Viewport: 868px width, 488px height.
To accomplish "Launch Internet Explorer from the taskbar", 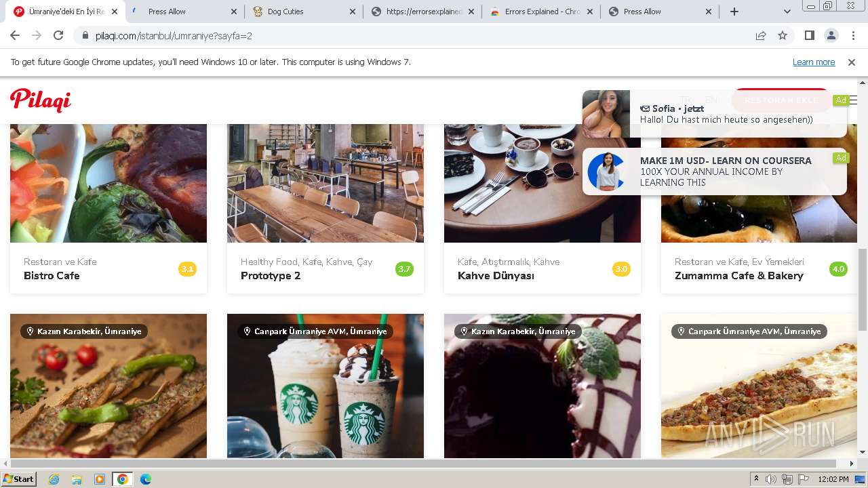I will click(54, 479).
